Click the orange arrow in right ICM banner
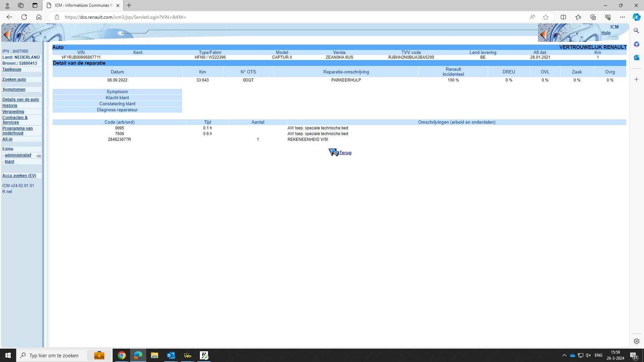This screenshot has width=644, height=362. coord(543,34)
